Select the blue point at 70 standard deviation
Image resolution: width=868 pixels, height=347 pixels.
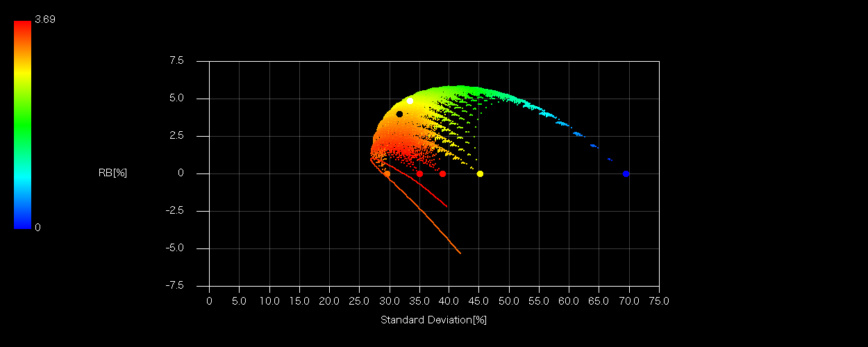[x=626, y=173]
